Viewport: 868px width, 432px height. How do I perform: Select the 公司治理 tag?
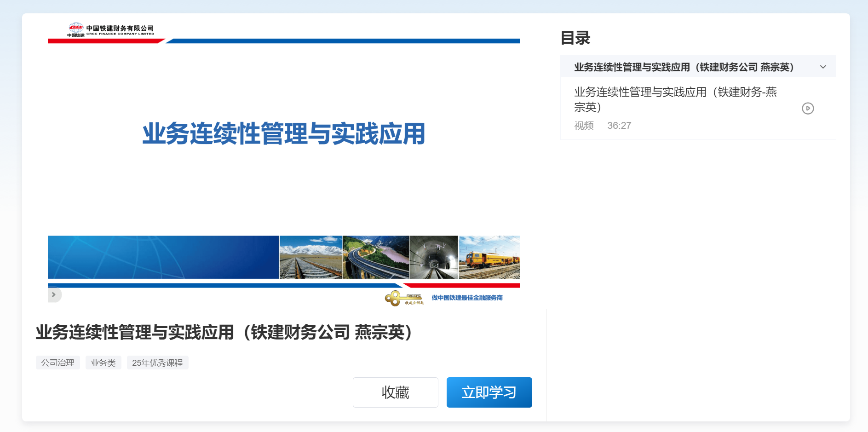58,363
